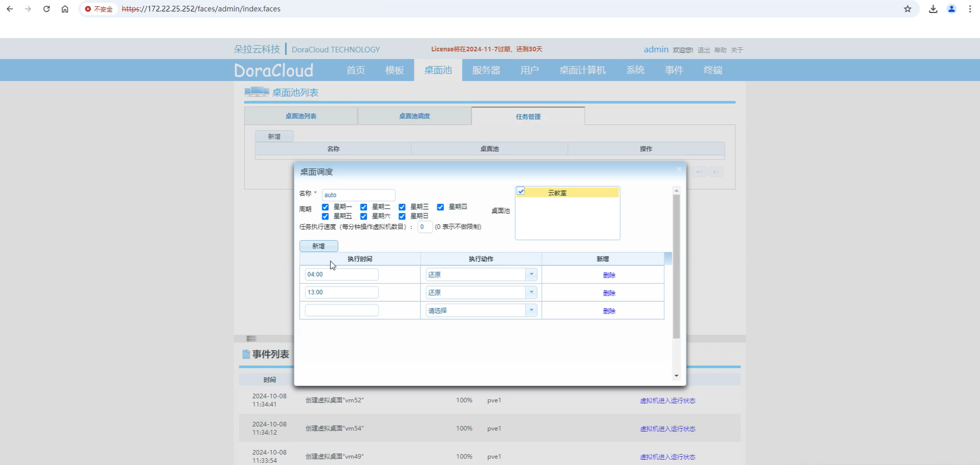Click the browser back arrow
The image size is (980, 465).
click(10, 9)
